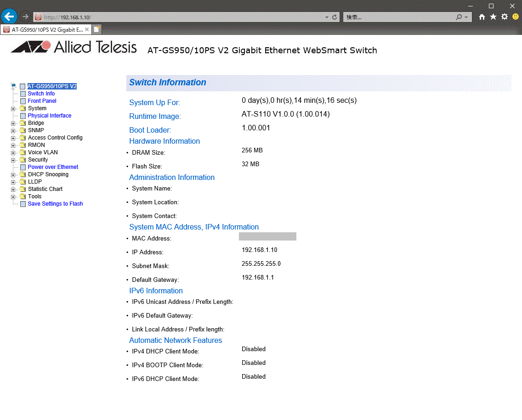
Task: Expand the Tools folder plus sign
Action: coord(13,196)
